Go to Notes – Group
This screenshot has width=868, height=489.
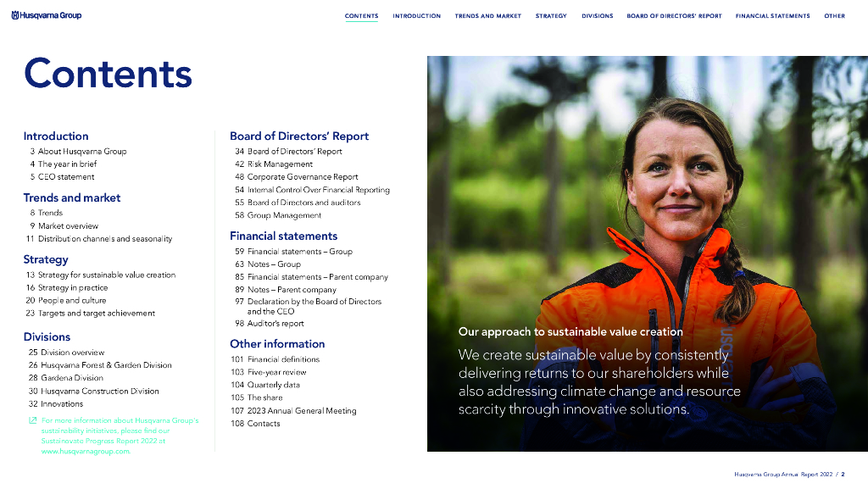coord(268,264)
